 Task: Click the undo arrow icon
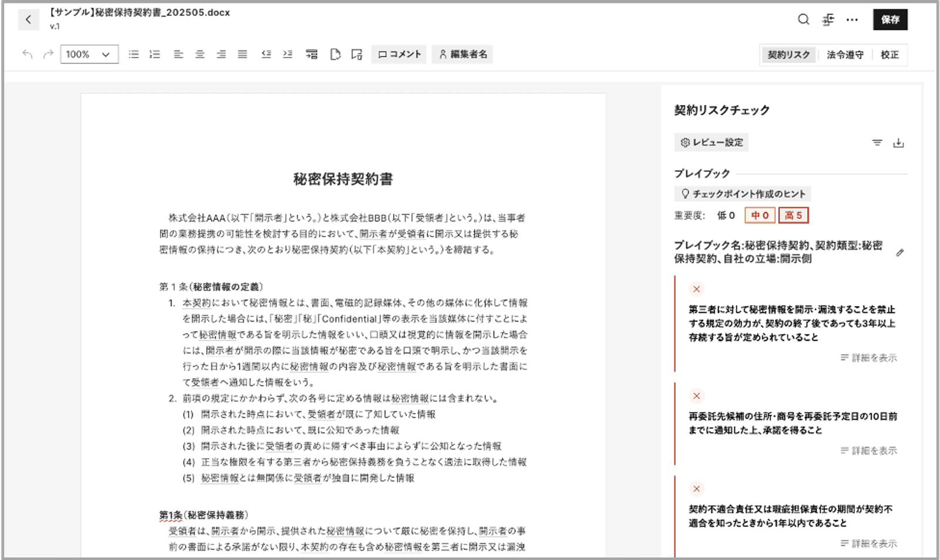(27, 54)
